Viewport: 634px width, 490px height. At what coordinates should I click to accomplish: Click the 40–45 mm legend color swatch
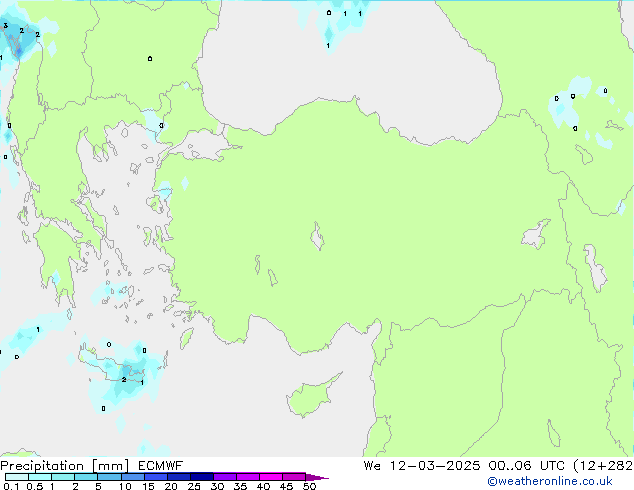271,477
